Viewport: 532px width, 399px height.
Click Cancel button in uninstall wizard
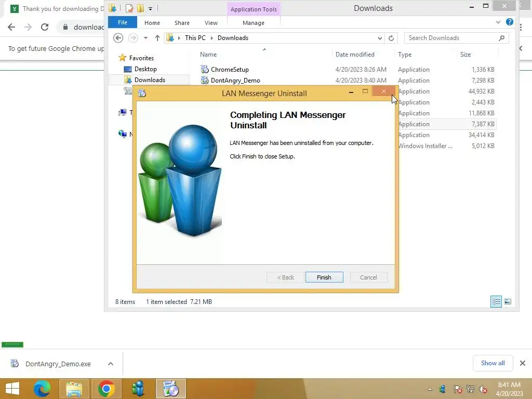pos(368,277)
